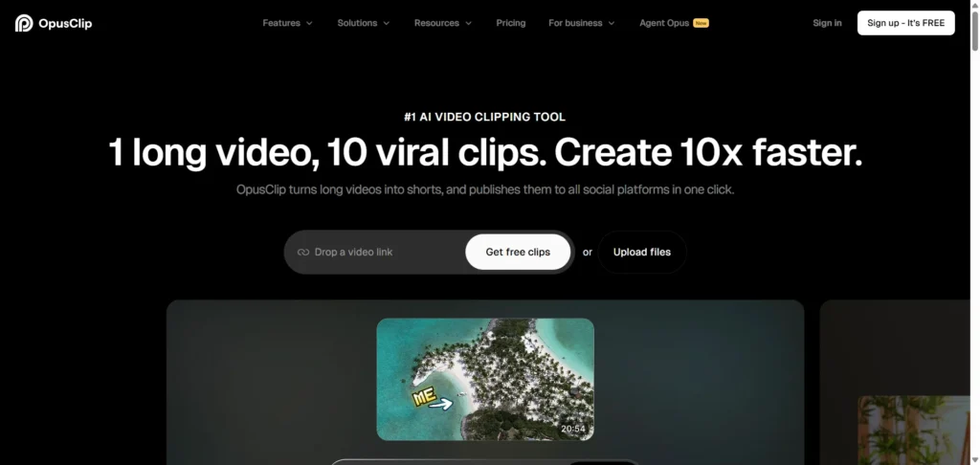
Task: Click the page scrollbar down arrow
Action: tap(974, 460)
